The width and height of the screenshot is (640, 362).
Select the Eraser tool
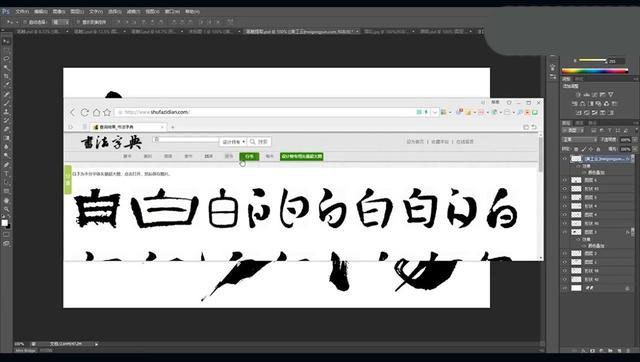click(x=6, y=129)
